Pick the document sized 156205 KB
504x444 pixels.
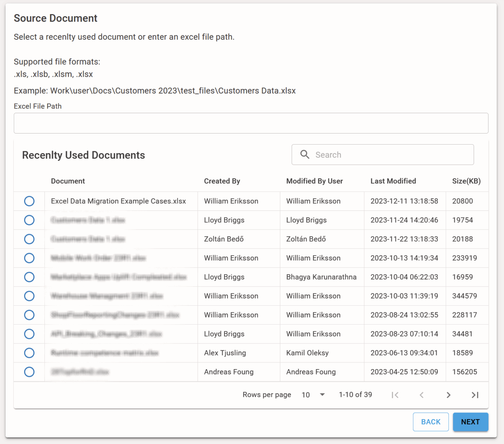click(29, 372)
